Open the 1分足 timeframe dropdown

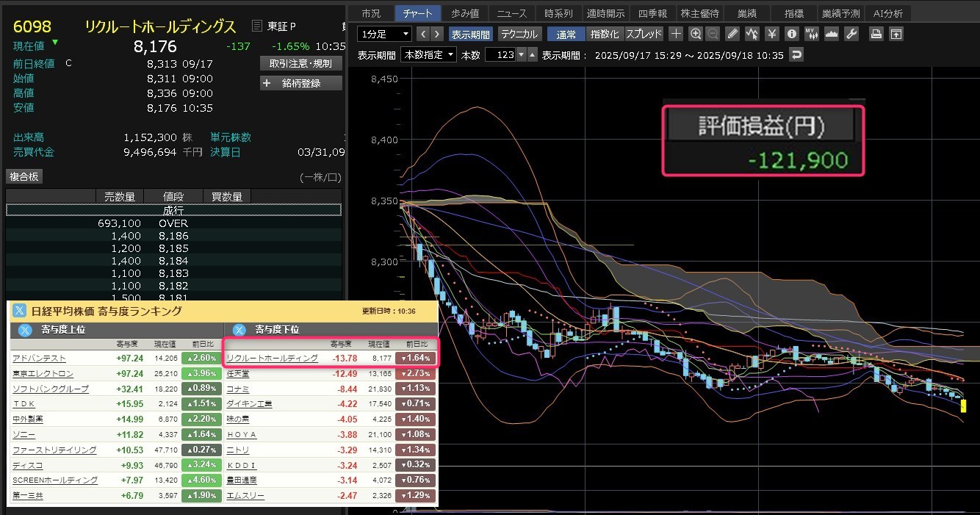pyautogui.click(x=385, y=34)
